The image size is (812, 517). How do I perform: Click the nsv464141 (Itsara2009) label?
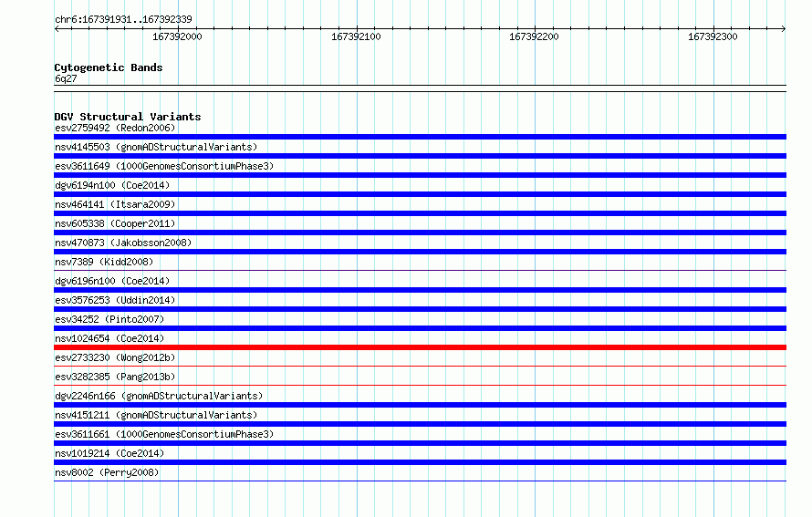(x=115, y=204)
